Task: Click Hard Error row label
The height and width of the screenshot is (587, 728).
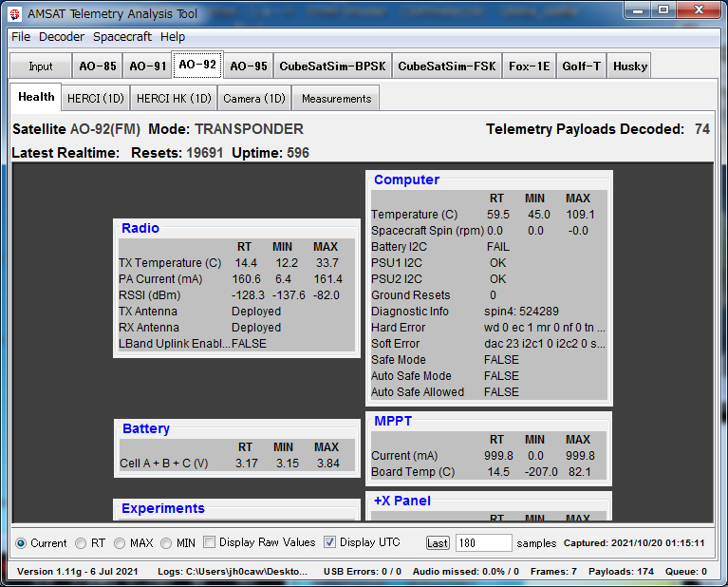Action: click(398, 328)
